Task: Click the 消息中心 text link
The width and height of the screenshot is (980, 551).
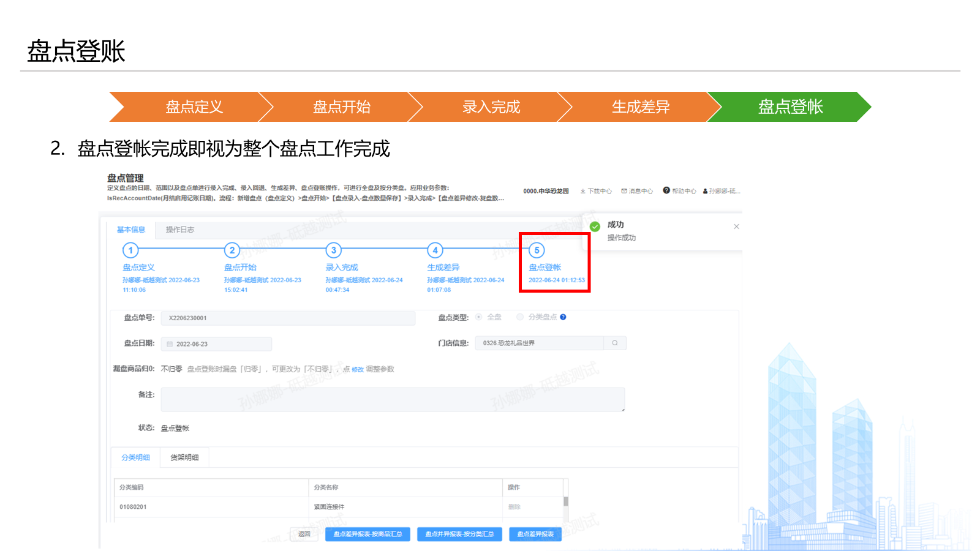Action: click(x=641, y=191)
